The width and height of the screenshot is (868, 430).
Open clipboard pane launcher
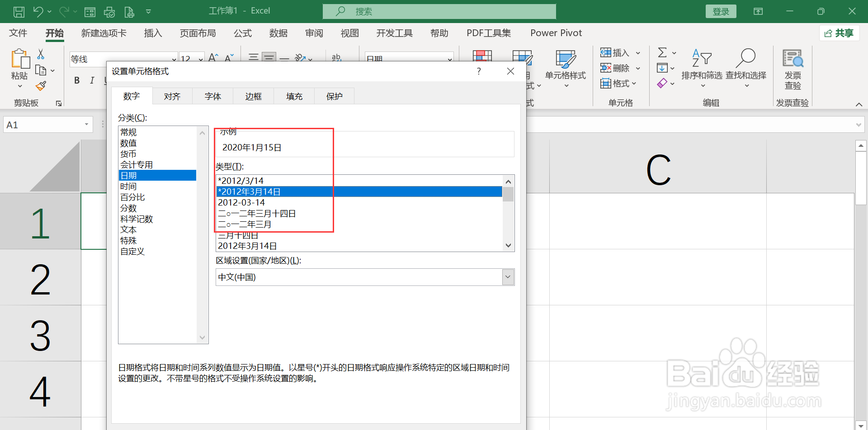click(59, 103)
